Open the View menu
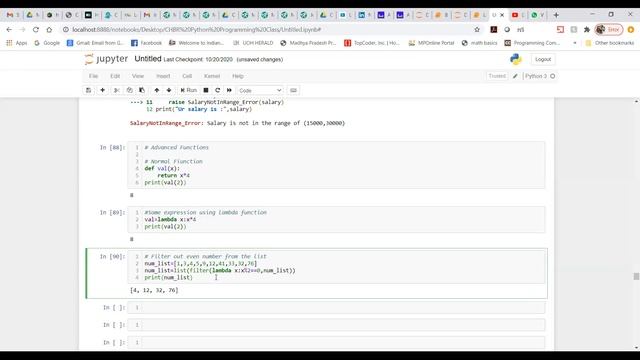This screenshot has height=360, width=640. pyautogui.click(x=138, y=76)
